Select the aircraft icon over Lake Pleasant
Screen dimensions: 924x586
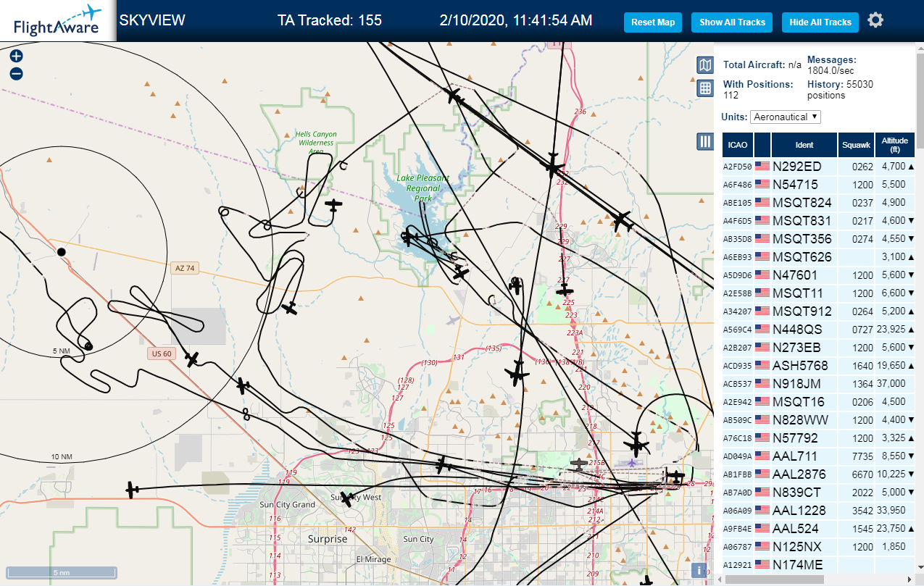[x=409, y=237]
